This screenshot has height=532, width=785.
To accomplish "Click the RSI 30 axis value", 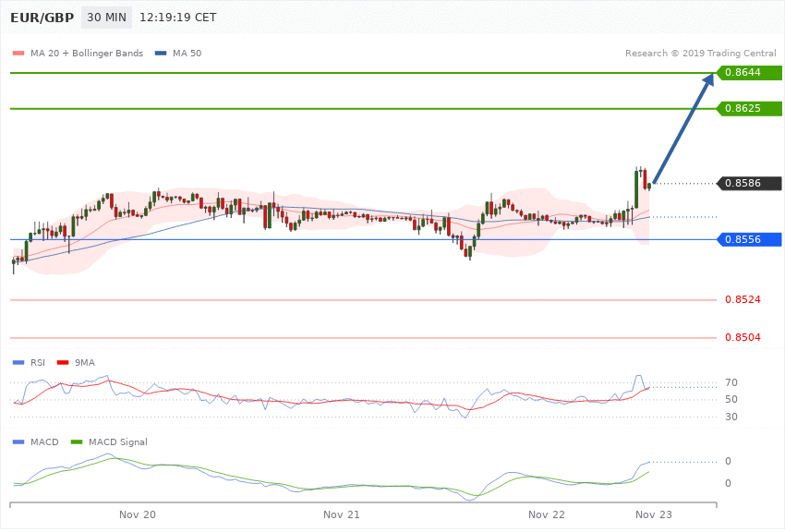I will tap(731, 417).
